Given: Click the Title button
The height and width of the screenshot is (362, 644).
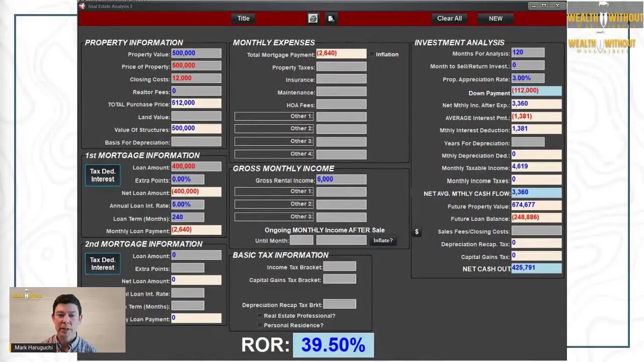Looking at the screenshot, I should point(244,19).
